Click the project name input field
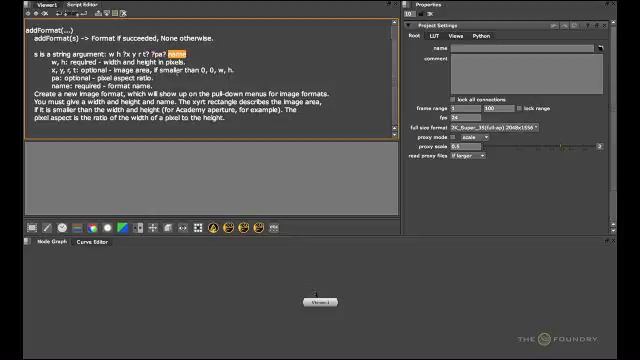The width and height of the screenshot is (640, 360). tap(522, 48)
